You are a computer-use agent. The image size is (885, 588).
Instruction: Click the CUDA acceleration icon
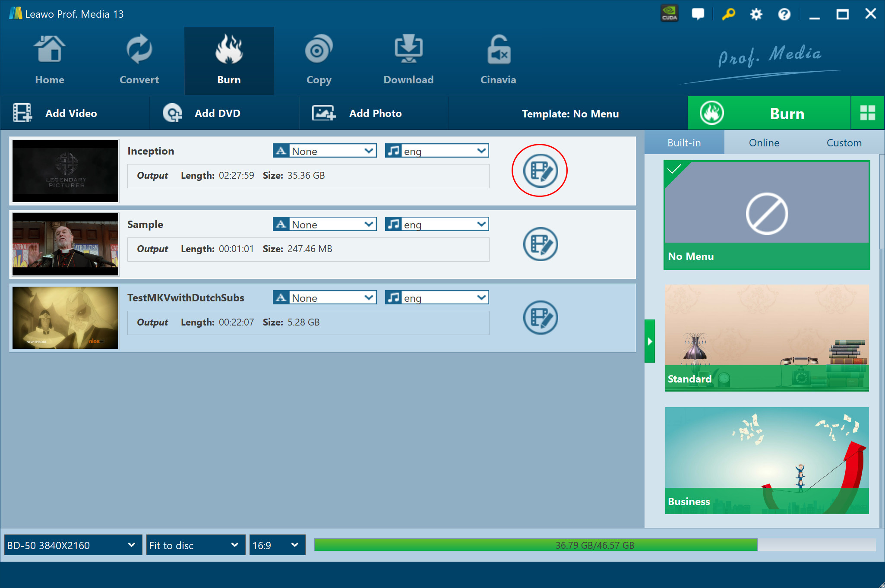[x=669, y=14]
